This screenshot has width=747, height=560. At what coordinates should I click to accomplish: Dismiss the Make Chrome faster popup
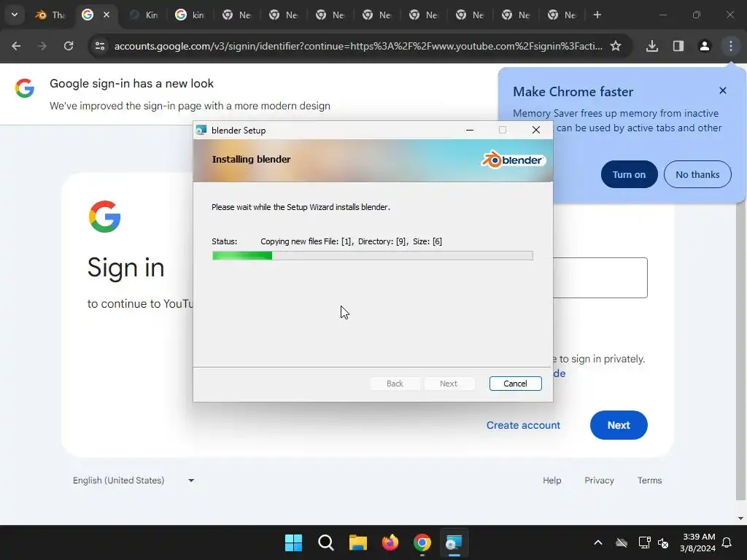pos(723,90)
